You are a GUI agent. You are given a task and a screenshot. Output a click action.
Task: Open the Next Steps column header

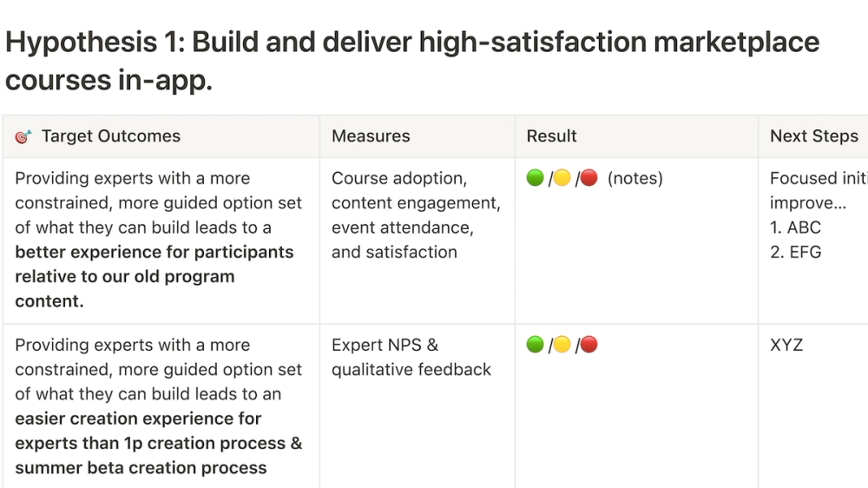pos(813,136)
